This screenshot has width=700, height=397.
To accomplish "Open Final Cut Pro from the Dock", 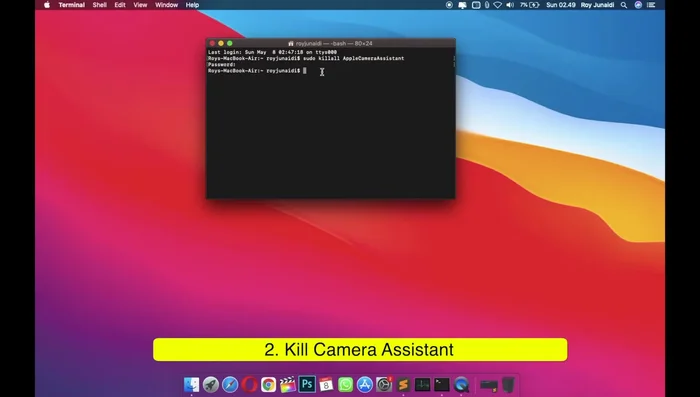I will click(x=288, y=384).
